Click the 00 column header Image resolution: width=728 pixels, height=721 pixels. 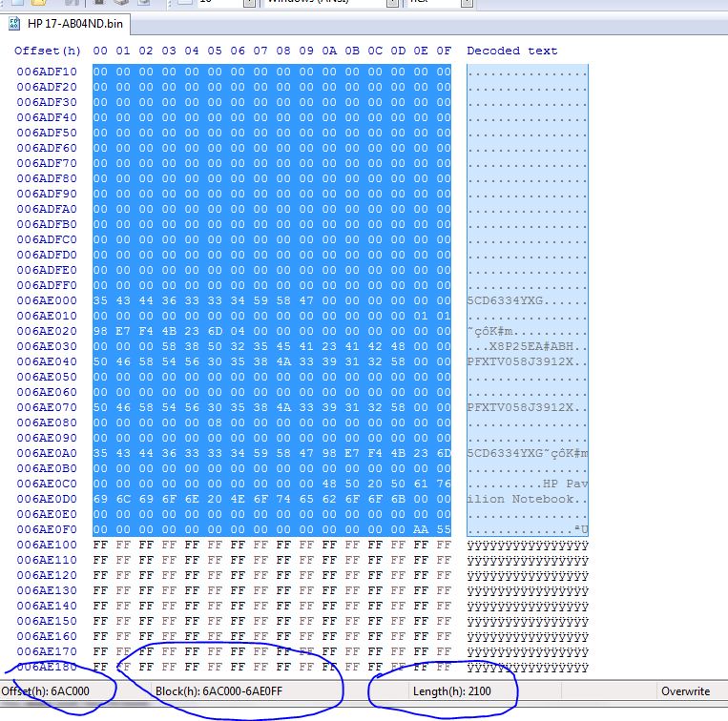tap(100, 51)
